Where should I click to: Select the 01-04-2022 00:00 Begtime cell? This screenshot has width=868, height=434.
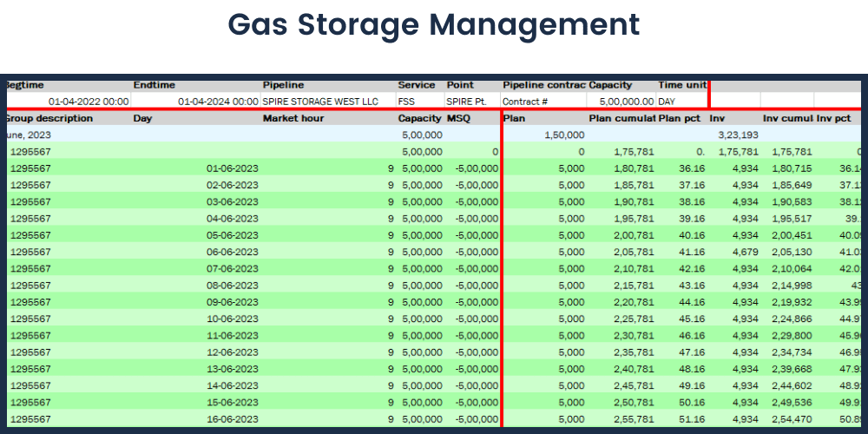(89, 102)
